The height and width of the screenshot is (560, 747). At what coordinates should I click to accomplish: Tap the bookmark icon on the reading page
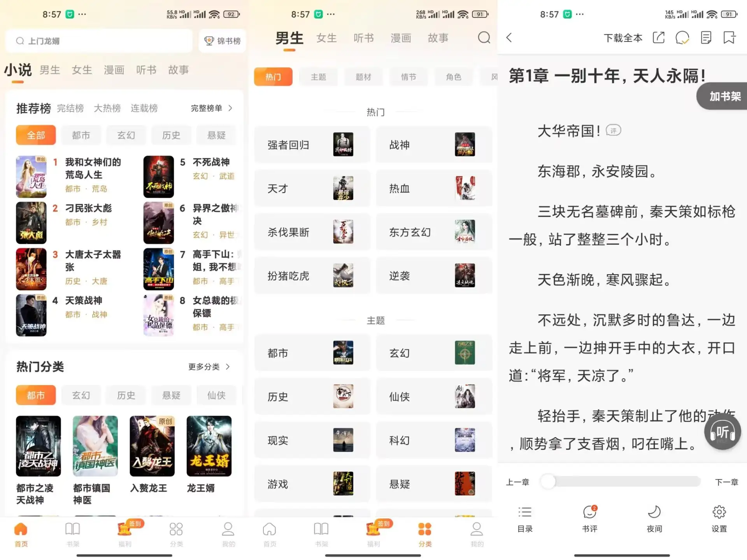pyautogui.click(x=729, y=38)
